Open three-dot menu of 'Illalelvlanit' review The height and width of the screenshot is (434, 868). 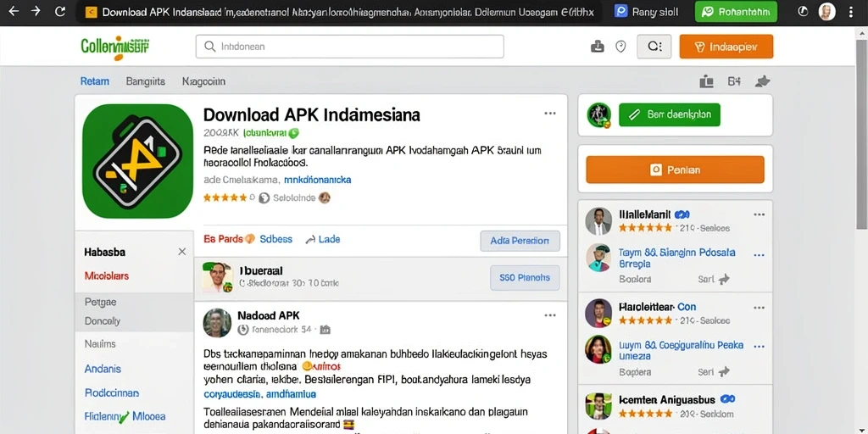point(759,214)
